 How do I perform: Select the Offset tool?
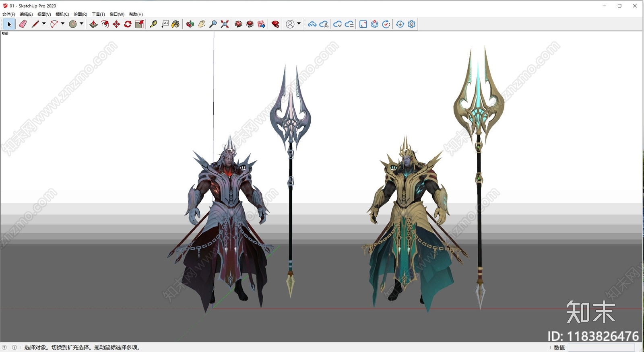pos(105,24)
